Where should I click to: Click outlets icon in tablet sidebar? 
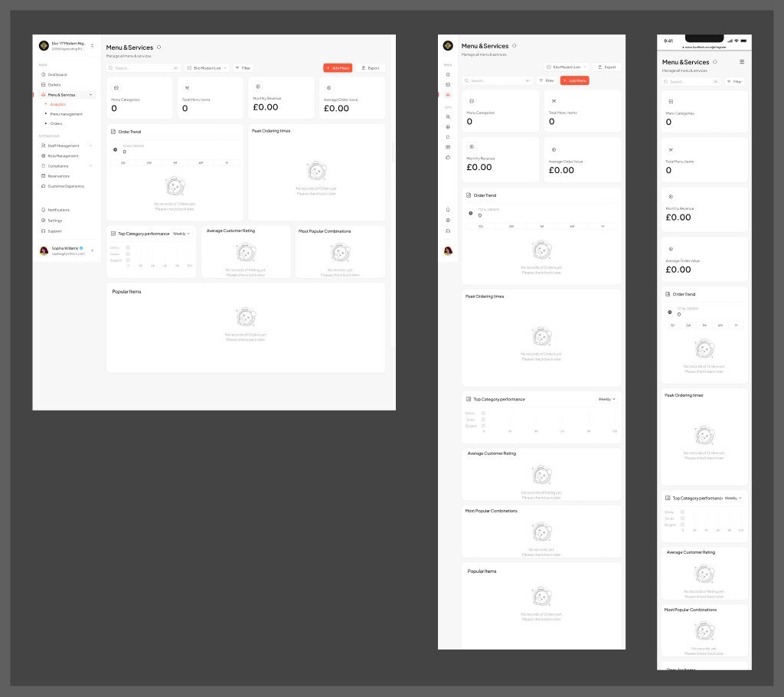tap(448, 84)
